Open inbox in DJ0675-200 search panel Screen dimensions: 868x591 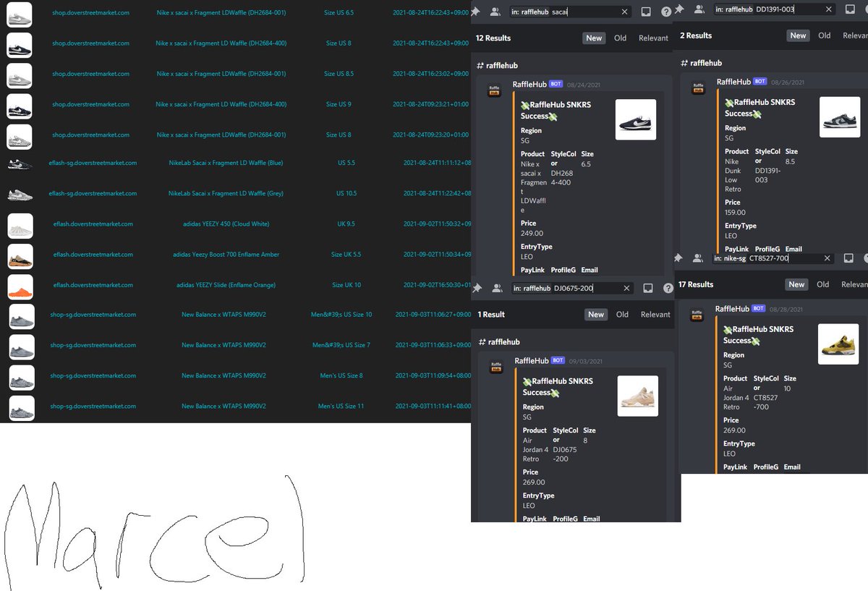648,288
